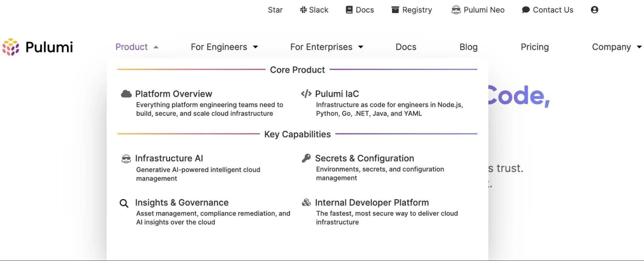Click the Pulumi logo icon
Screen dimensions: 644x261
(11, 47)
